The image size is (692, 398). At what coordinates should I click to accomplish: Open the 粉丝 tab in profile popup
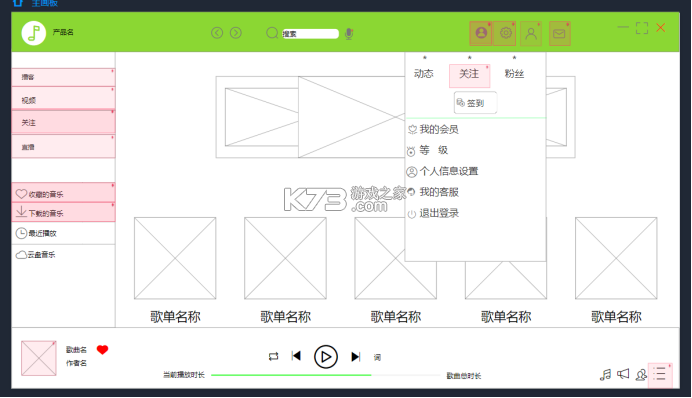[x=514, y=74]
